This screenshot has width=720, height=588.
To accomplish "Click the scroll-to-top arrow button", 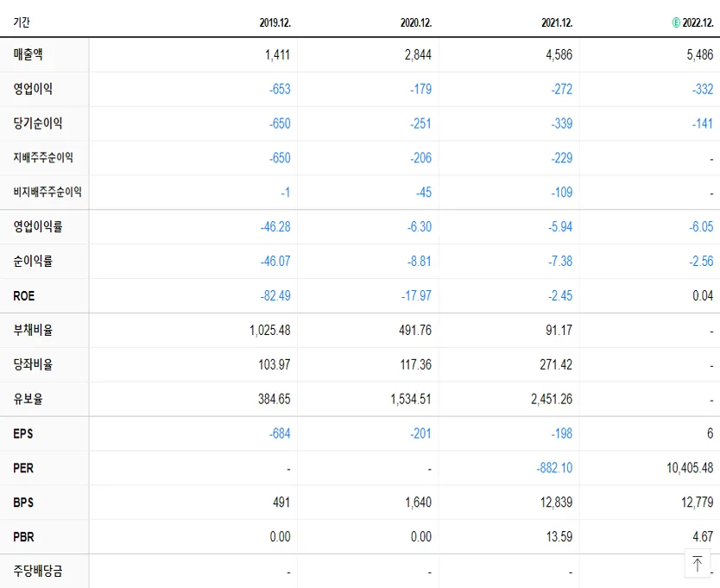I will (697, 563).
